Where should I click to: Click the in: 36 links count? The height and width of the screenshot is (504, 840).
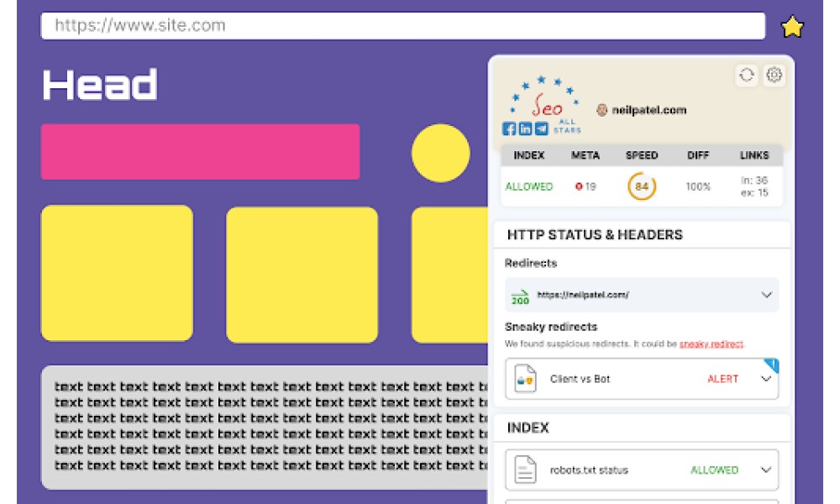(754, 180)
